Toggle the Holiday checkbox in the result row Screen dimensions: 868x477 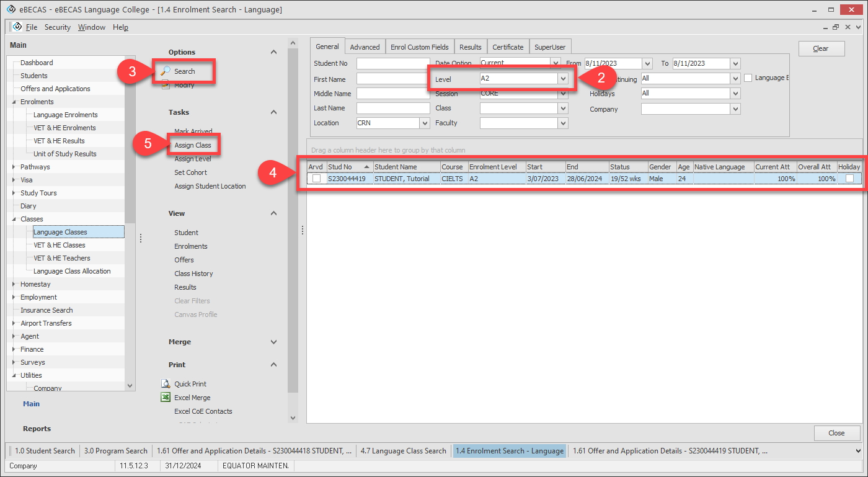click(x=849, y=179)
